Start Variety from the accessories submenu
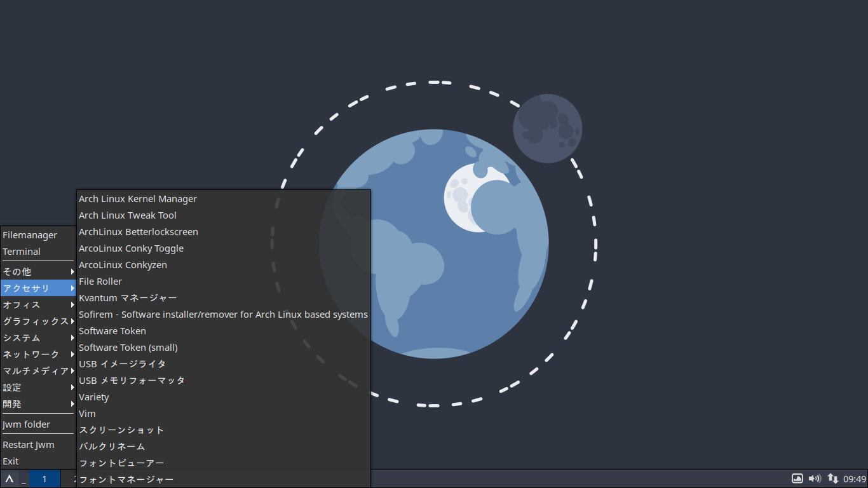The image size is (868, 488). coord(224,397)
